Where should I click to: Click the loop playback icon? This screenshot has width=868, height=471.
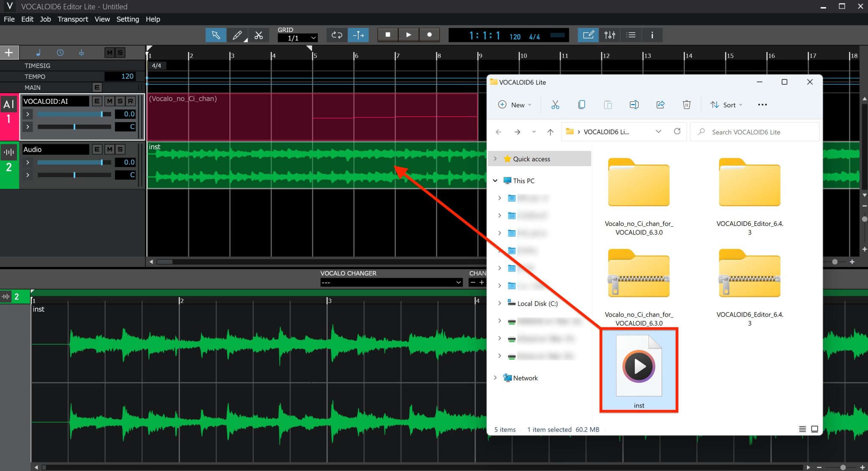click(336, 35)
